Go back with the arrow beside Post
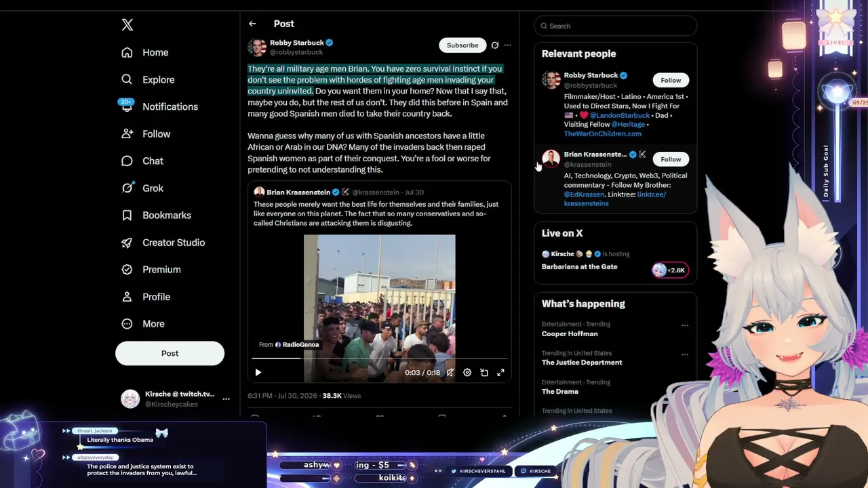The height and width of the screenshot is (488, 868). pyautogui.click(x=252, y=24)
